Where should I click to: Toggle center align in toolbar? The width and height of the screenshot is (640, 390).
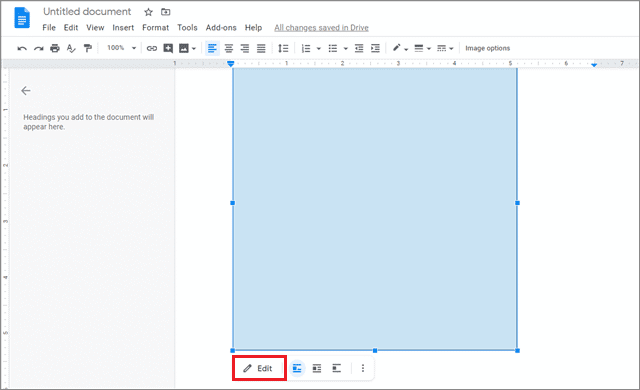229,48
